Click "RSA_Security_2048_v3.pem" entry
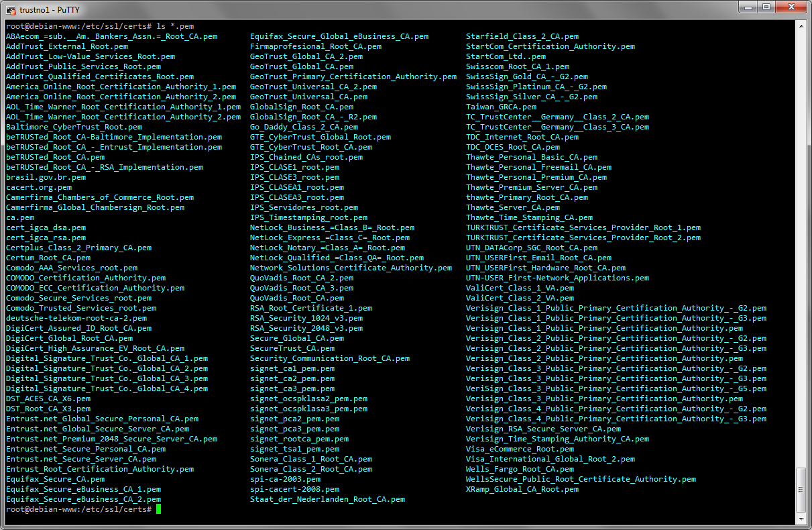 (x=306, y=328)
